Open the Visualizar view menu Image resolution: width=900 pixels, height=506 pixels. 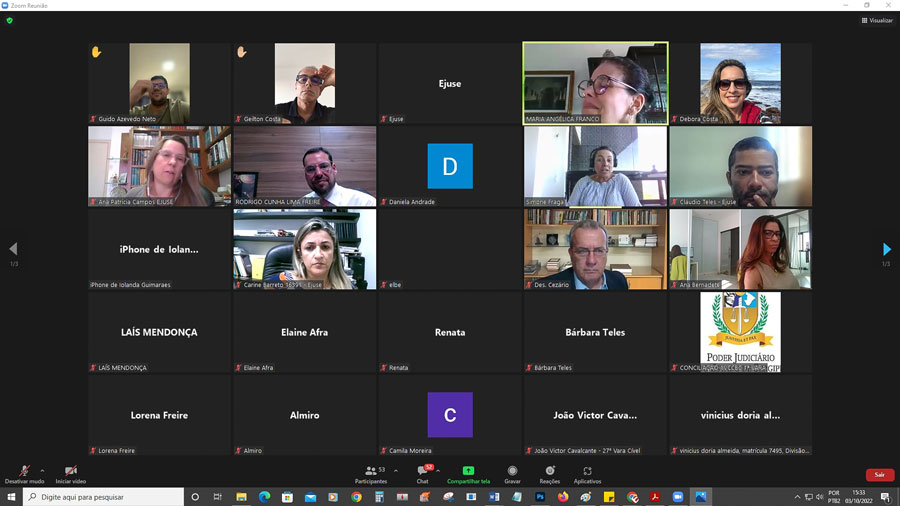point(876,20)
